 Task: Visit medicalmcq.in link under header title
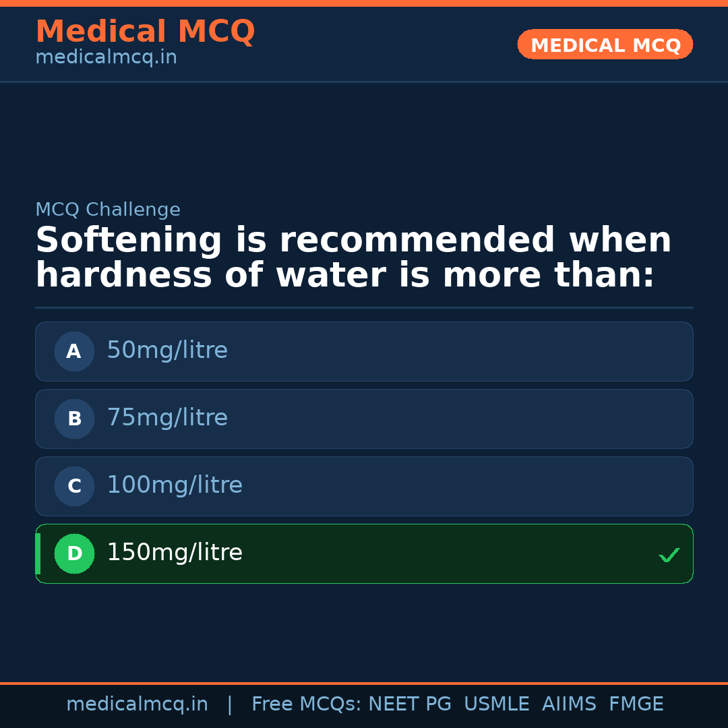pos(106,57)
